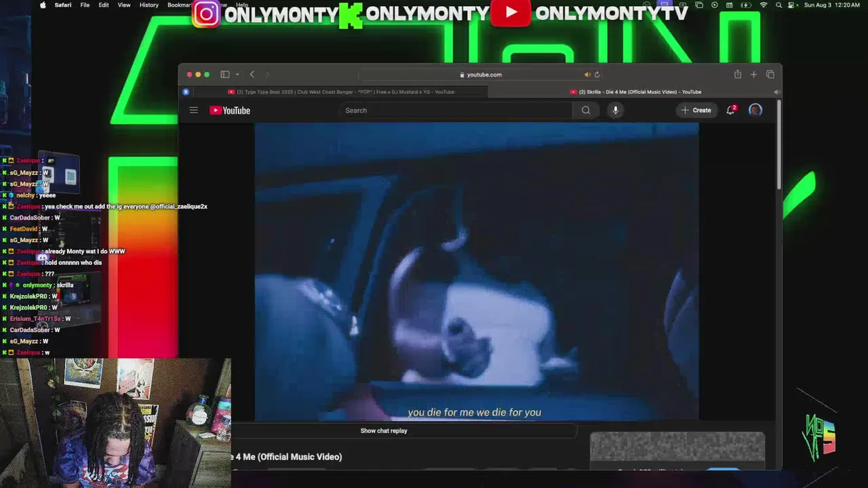Click the youtube.com address bar
Image resolution: width=868 pixels, height=488 pixels.
coord(480,75)
